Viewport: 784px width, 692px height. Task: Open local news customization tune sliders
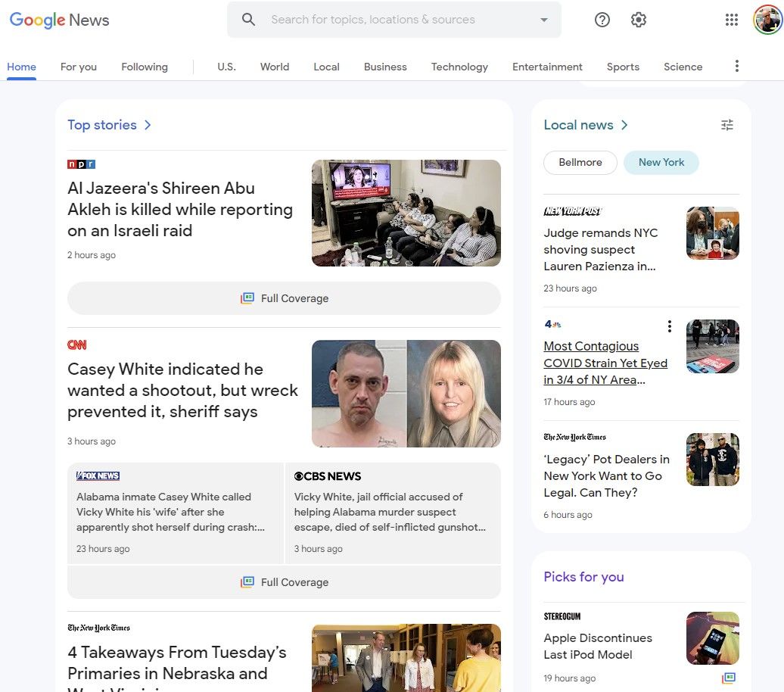[x=726, y=124]
